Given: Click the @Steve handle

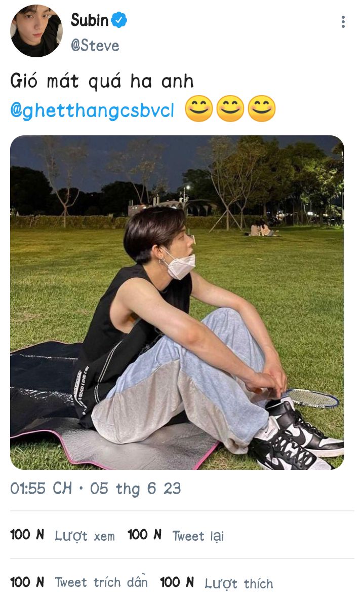Looking at the screenshot, I should coord(95,46).
